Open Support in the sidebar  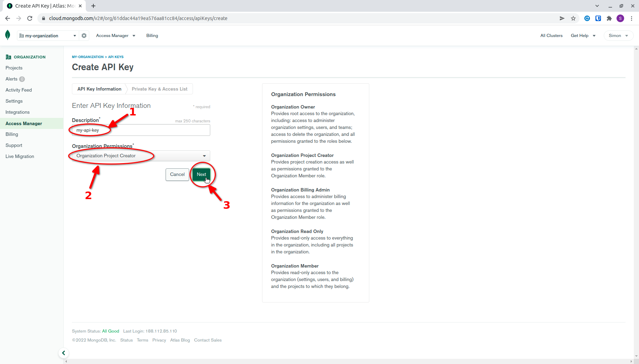tap(14, 145)
